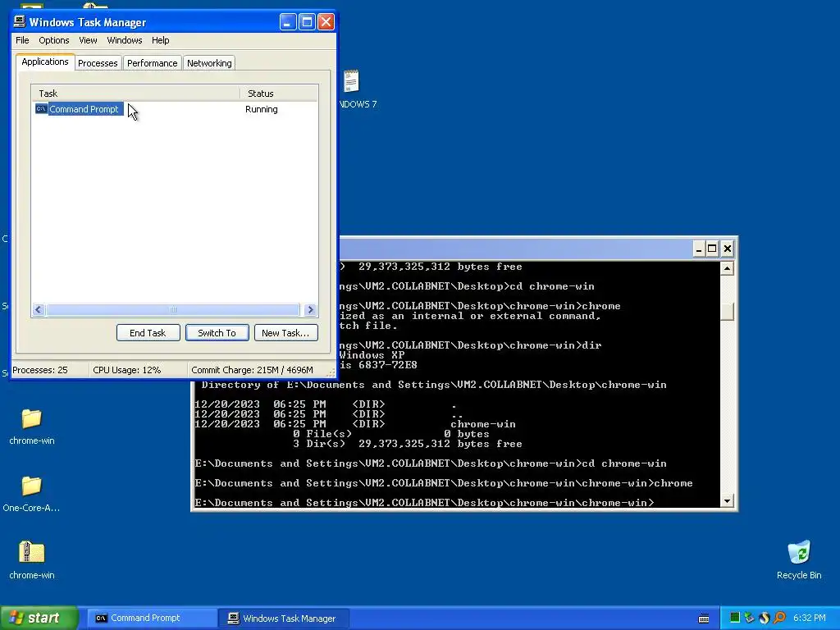
Task: Click the 6:32 PM system clock
Action: pyautogui.click(x=810, y=619)
